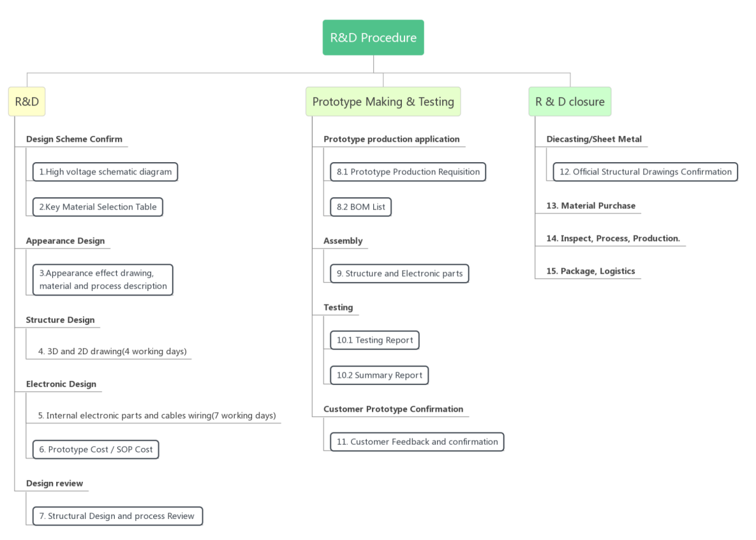Select the Prototype Making & Testing node
This screenshot has width=756, height=540.
[x=383, y=101]
